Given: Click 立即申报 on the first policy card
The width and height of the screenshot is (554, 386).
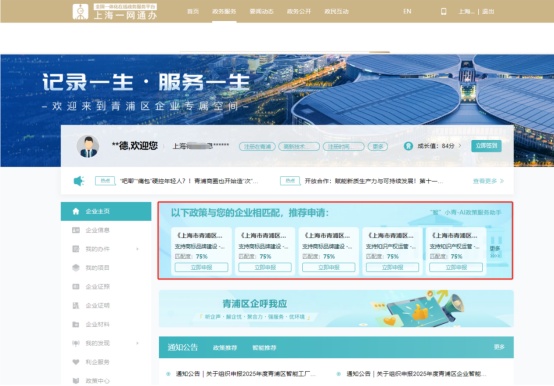Looking at the screenshot, I should point(201,267).
